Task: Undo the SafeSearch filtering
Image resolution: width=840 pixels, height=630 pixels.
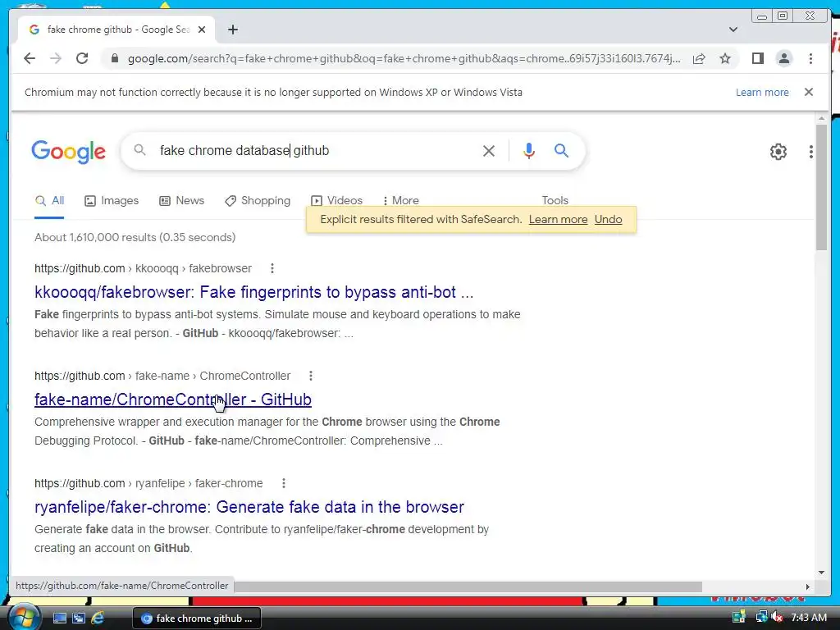Action: (x=608, y=219)
